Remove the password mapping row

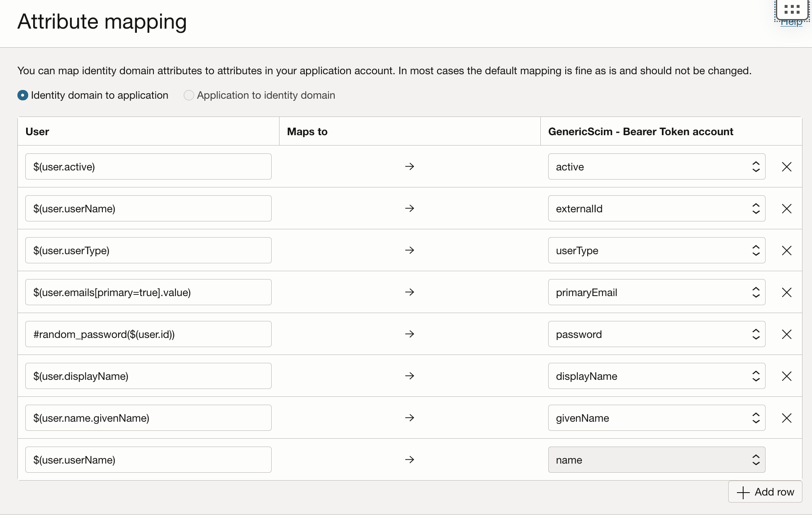786,334
